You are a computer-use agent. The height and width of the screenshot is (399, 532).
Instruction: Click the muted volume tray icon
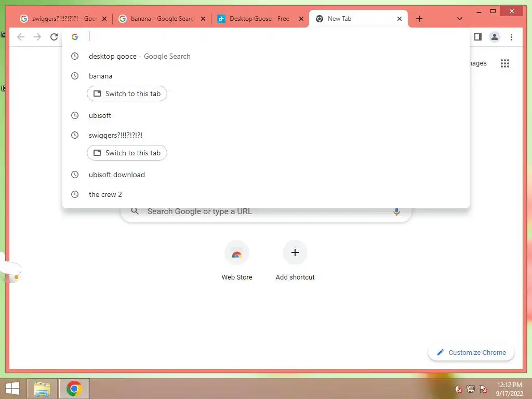coord(458,389)
